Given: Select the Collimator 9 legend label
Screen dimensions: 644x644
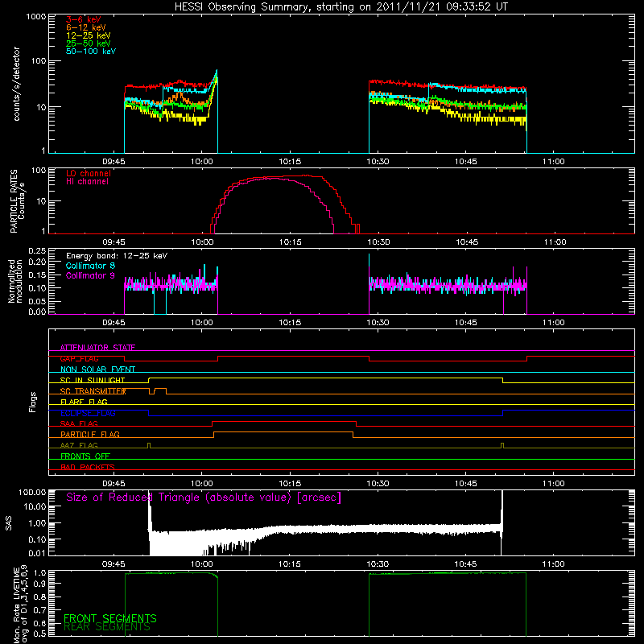Looking at the screenshot, I should [x=90, y=275].
